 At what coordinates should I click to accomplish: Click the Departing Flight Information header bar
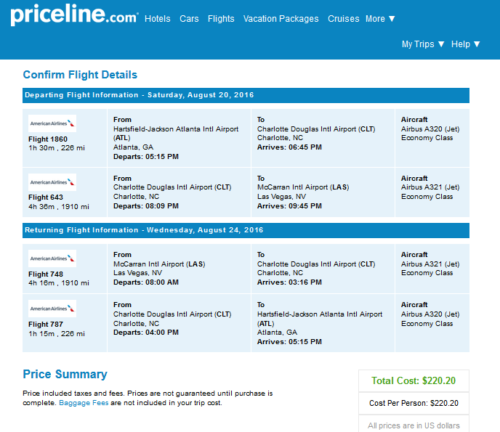(246, 95)
